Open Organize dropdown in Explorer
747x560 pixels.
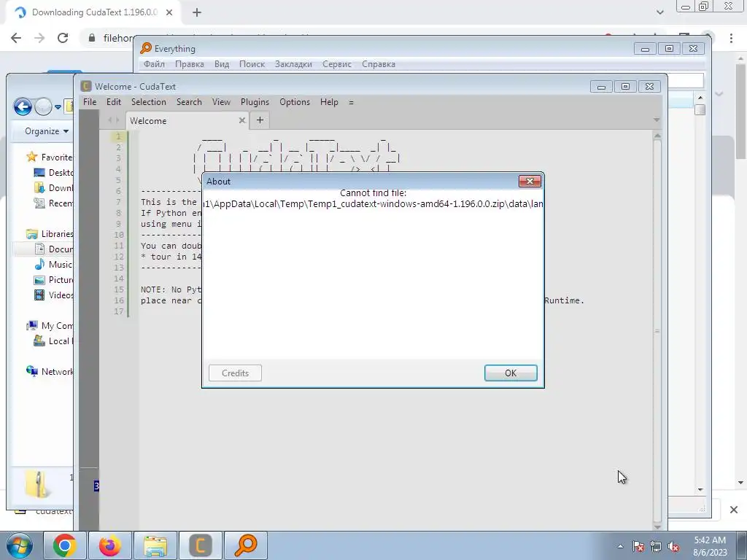[46, 131]
